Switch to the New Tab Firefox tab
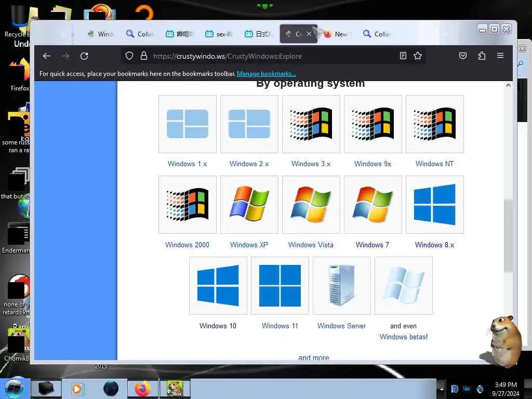532x399 pixels. pyautogui.click(x=337, y=34)
